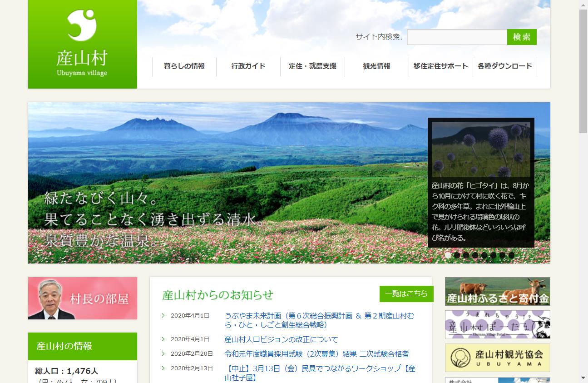Open the 各種ダウンロード section
Image resolution: width=588 pixels, height=383 pixels.
coord(504,67)
